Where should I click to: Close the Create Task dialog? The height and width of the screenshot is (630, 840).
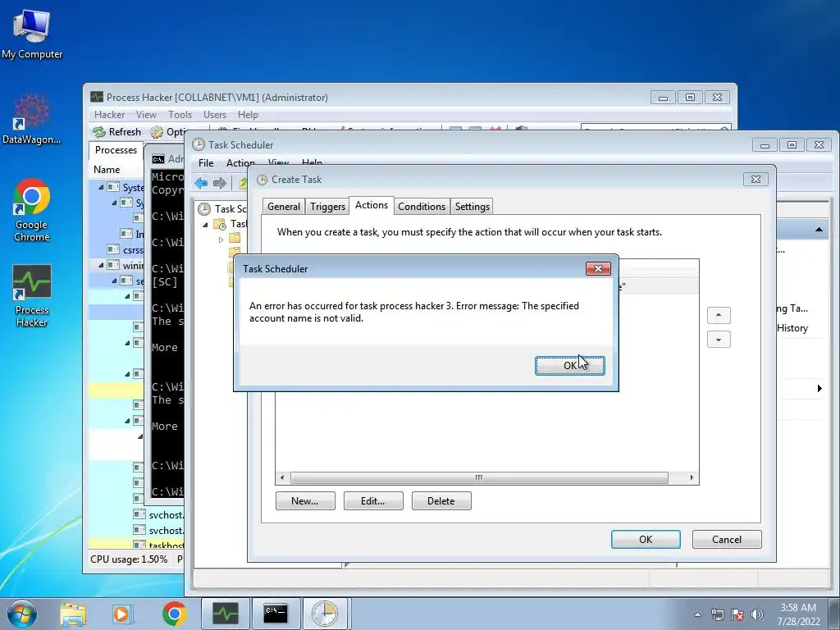(x=756, y=180)
